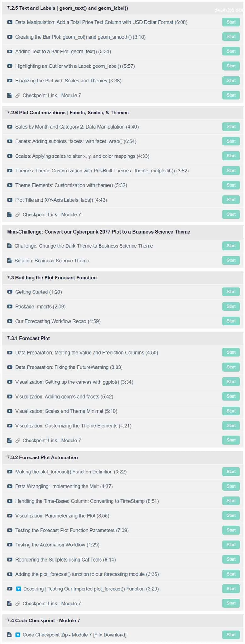Screen dimensions: 245x644
Task: Open Plot Title and X/Y-Axis Labels lesson
Action: coord(61,200)
